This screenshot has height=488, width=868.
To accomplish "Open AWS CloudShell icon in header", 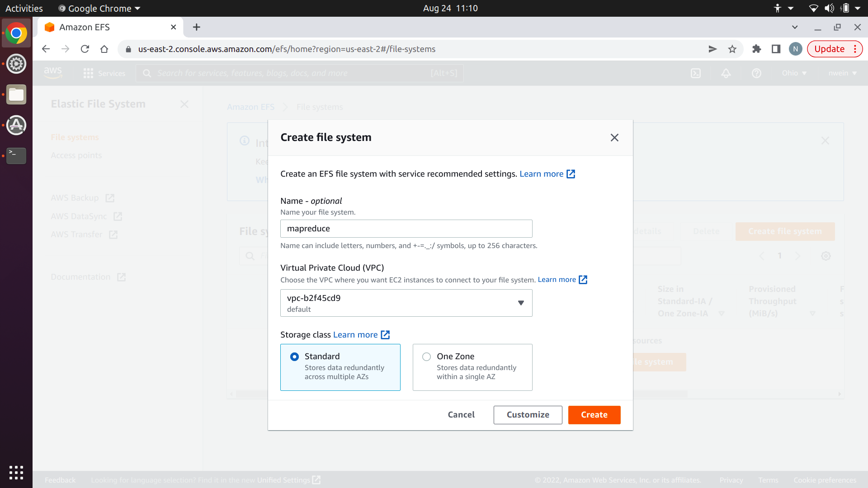I will click(696, 73).
